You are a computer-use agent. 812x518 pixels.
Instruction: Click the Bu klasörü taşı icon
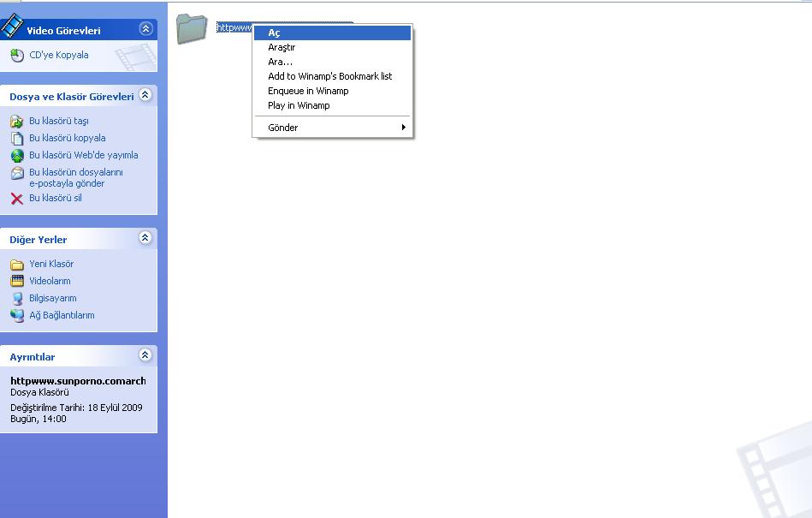click(x=17, y=122)
